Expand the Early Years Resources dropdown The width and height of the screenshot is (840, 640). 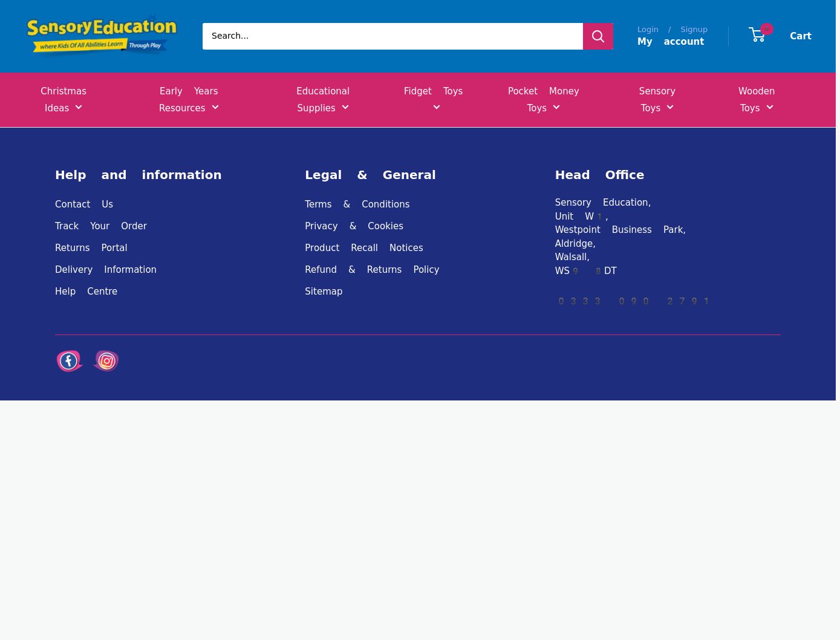pos(189,99)
